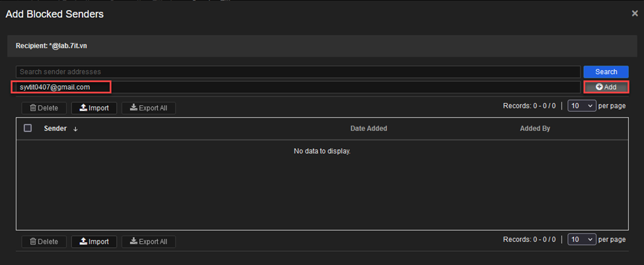Sort by the Sender column header
Image resolution: width=644 pixels, height=265 pixels.
55,129
